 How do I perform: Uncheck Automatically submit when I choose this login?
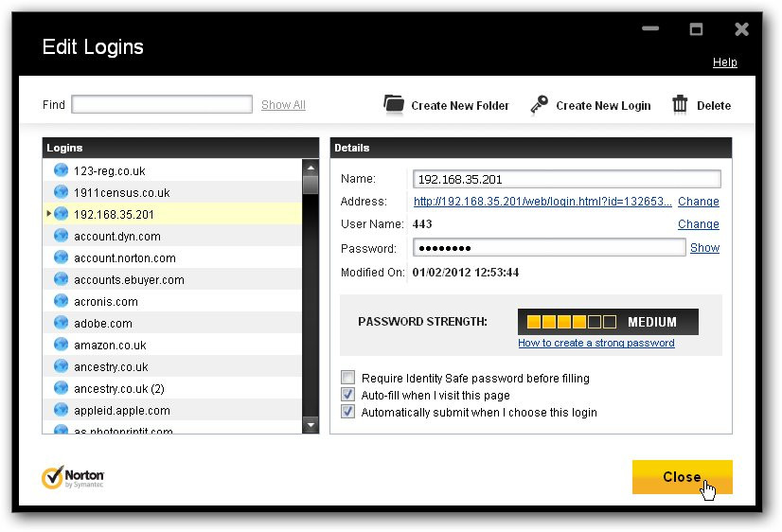[x=347, y=412]
